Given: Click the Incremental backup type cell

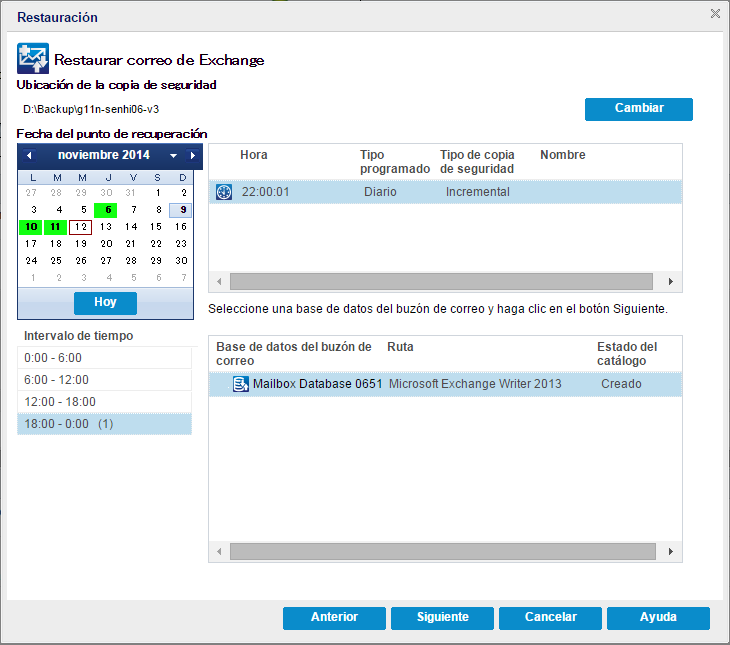Looking at the screenshot, I should tap(477, 192).
